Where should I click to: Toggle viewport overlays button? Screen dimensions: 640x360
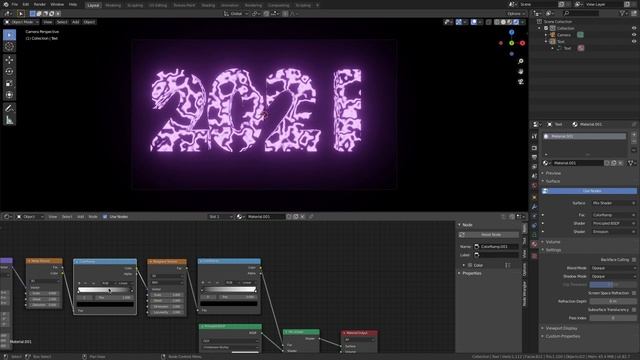click(474, 22)
